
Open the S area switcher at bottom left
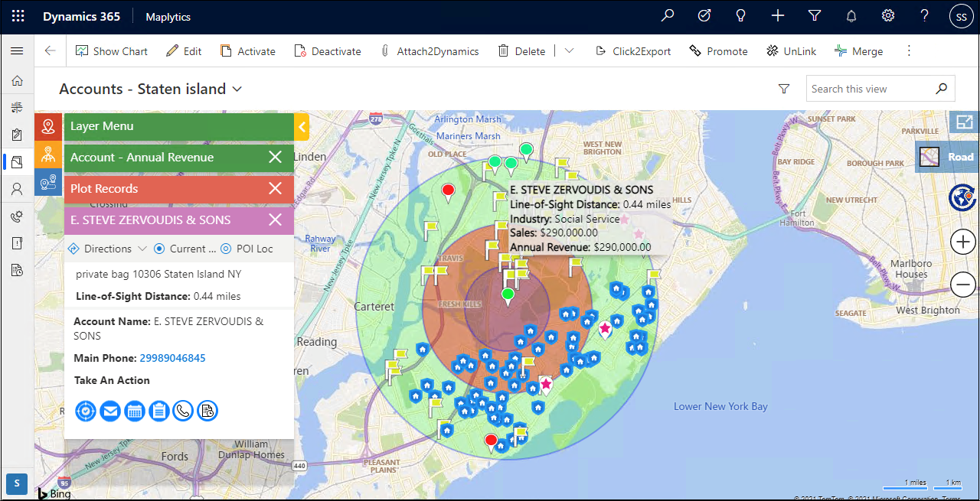coord(17,483)
